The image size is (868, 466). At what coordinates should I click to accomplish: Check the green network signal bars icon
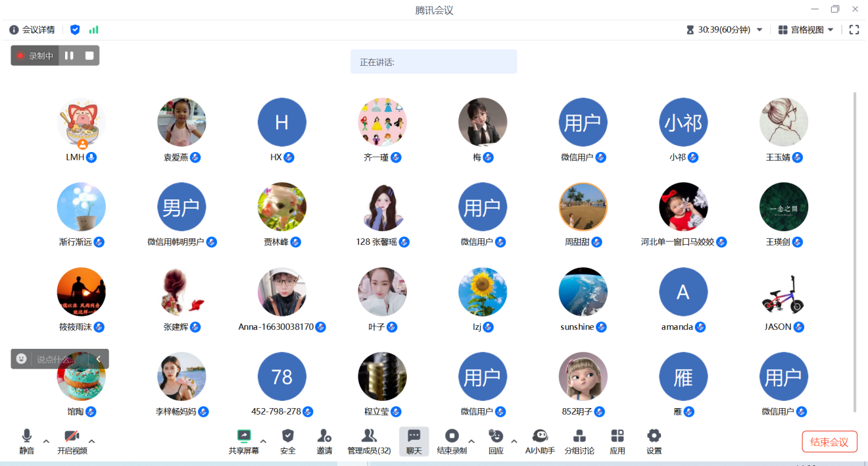[94, 30]
